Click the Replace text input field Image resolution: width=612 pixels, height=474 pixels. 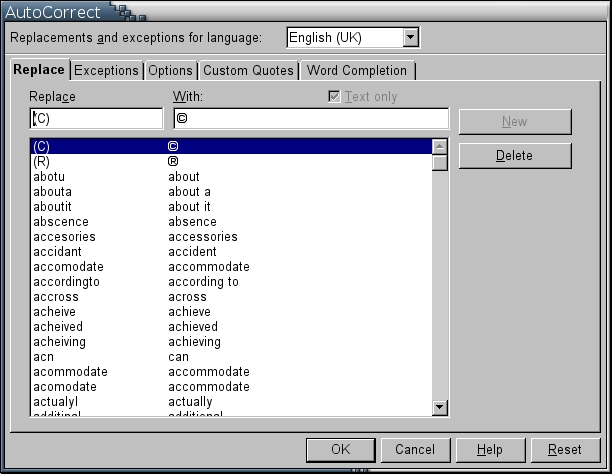point(96,119)
